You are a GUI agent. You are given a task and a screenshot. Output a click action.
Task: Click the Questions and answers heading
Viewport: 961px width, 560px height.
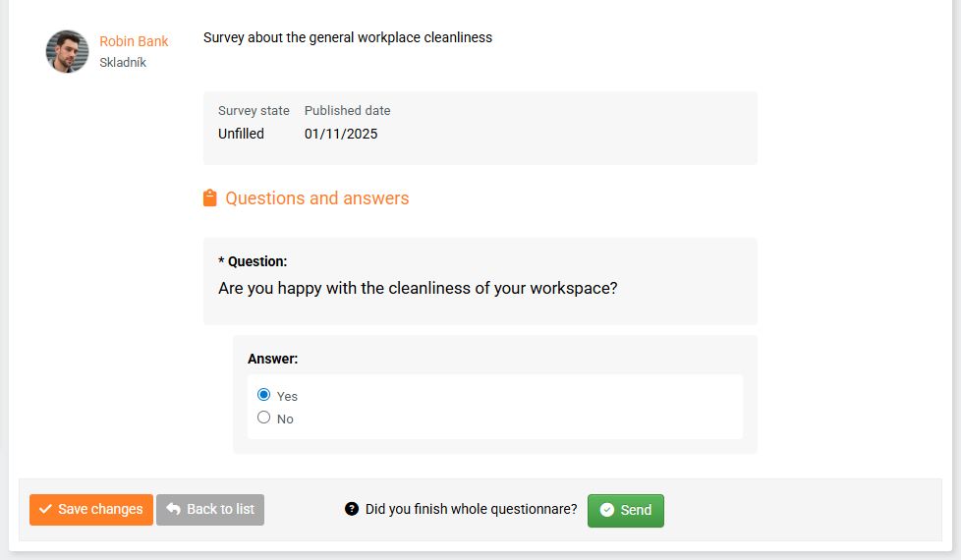click(316, 198)
